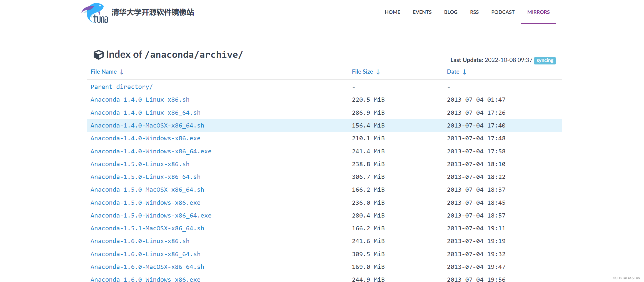Viewport: 644px width, 282px height.
Task: Click the date 2013-07-04 18:45
Action: point(476,203)
